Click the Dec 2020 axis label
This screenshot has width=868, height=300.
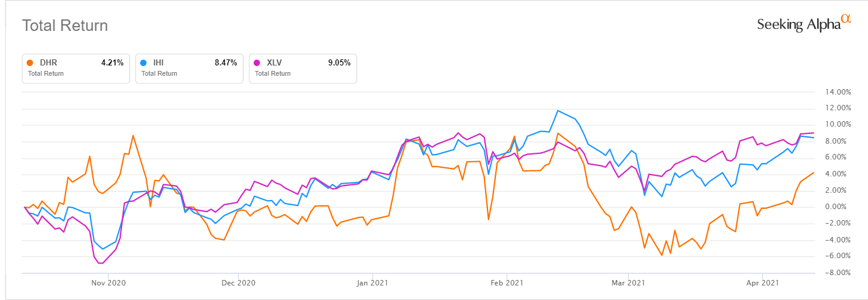[x=238, y=282]
